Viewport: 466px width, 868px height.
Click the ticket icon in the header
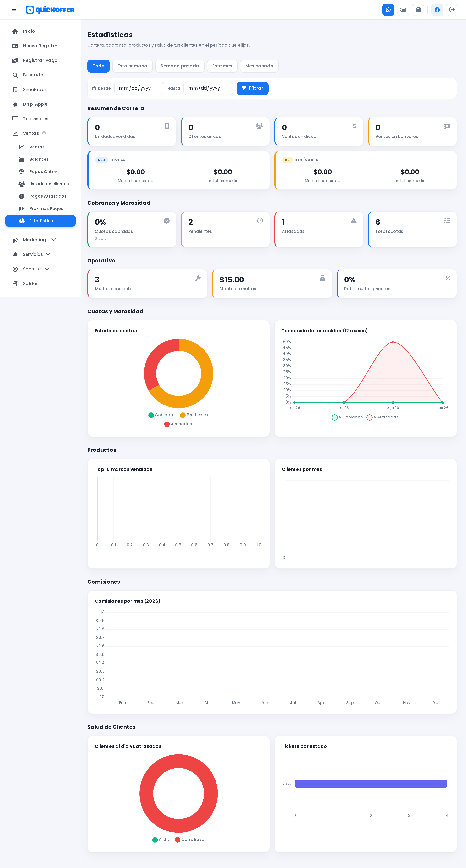pos(403,10)
